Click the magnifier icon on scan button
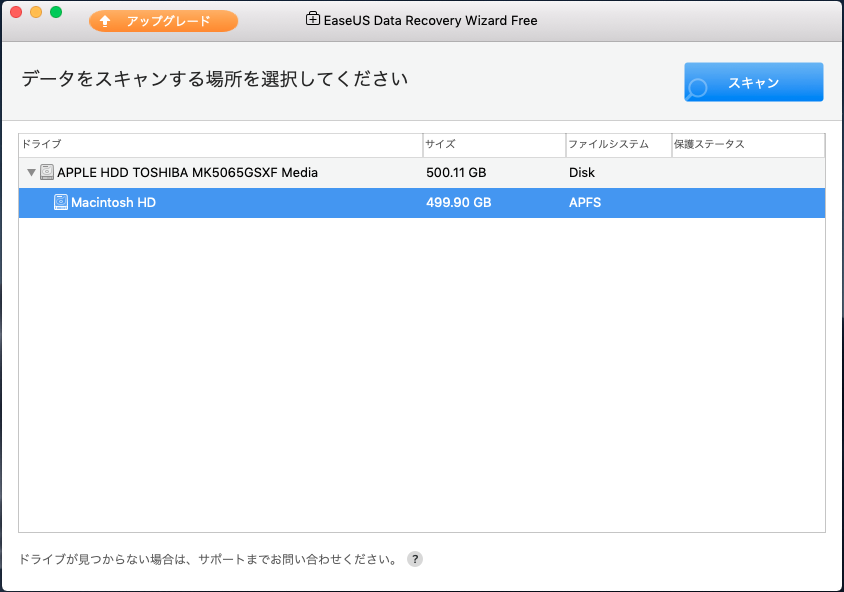The image size is (844, 592). (697, 89)
